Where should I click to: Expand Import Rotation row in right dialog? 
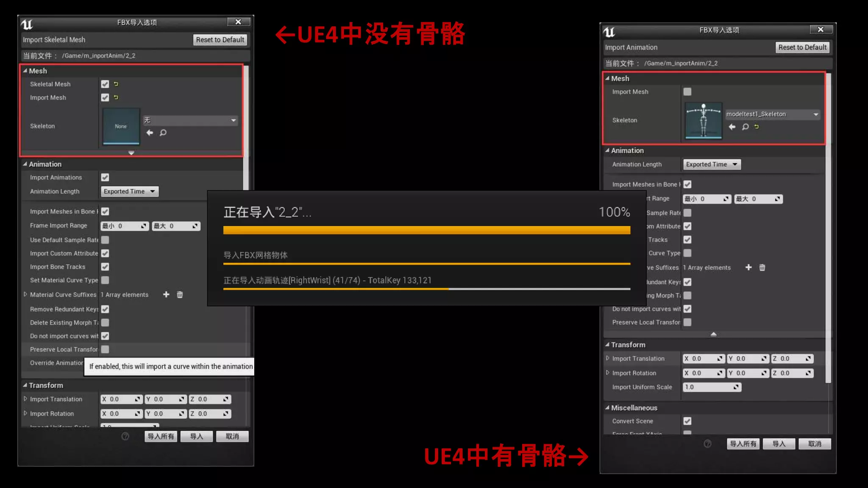(x=607, y=373)
